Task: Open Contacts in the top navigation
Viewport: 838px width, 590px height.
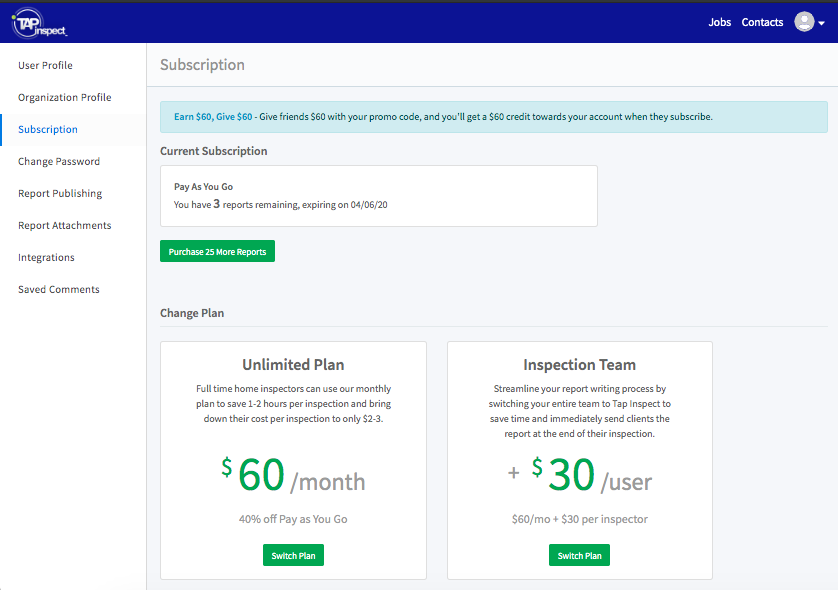Action: tap(762, 22)
